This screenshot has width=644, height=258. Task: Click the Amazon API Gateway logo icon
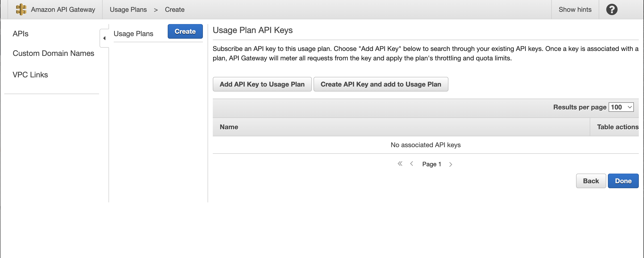tap(21, 9)
